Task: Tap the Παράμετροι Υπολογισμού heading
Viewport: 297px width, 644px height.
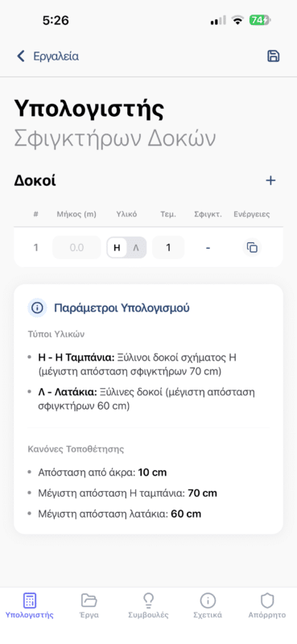Action: [122, 308]
